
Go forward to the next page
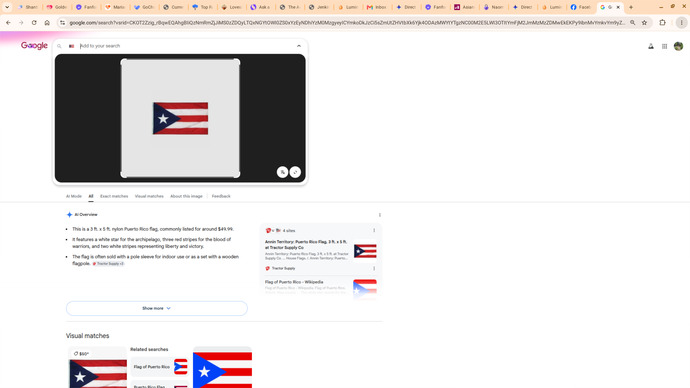point(21,22)
